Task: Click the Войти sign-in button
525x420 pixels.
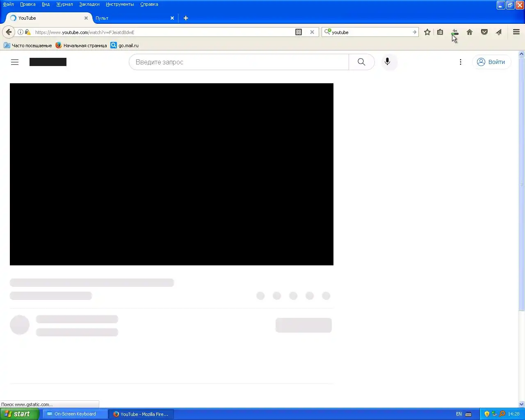Action: [491, 62]
